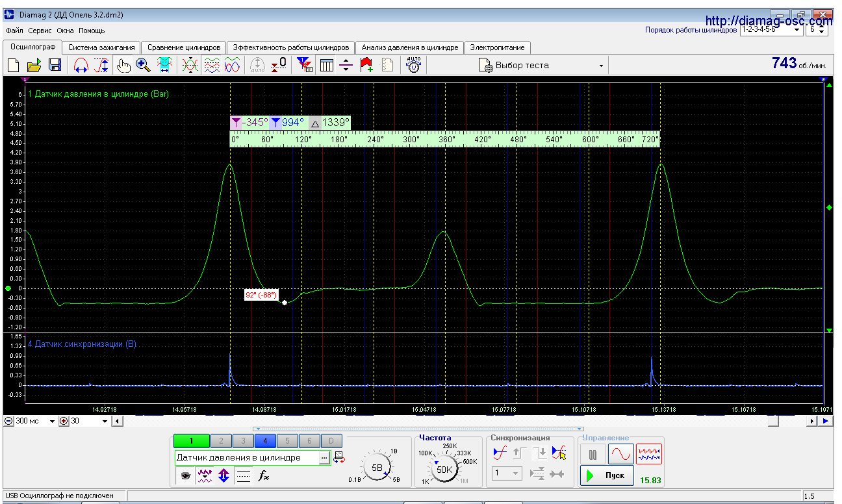Screen dimensions: 842x504
Task: Switch to the Электропитание tab
Action: click(x=498, y=47)
